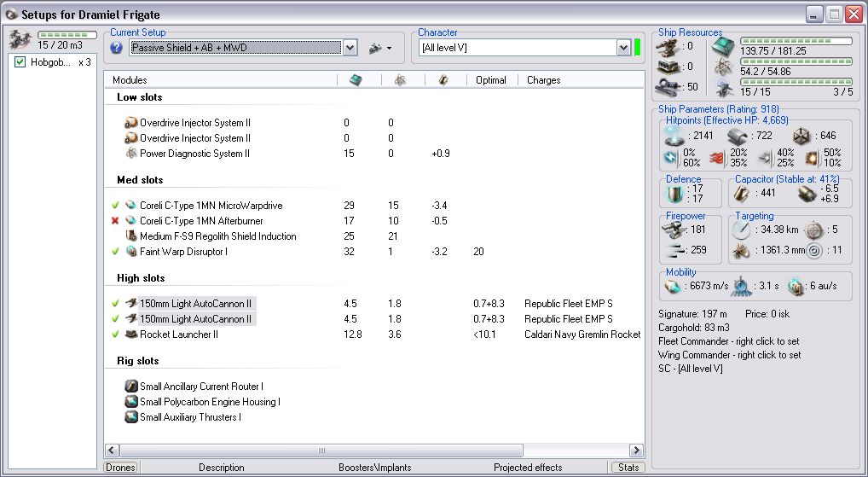Click the drone bay 15 / 20 m3 bar
868x477 pixels.
tap(67, 35)
